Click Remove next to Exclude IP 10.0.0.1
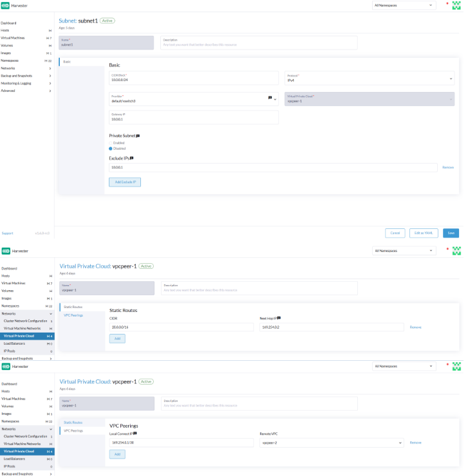Viewport: 468px width, 476px height. pyautogui.click(x=447, y=167)
